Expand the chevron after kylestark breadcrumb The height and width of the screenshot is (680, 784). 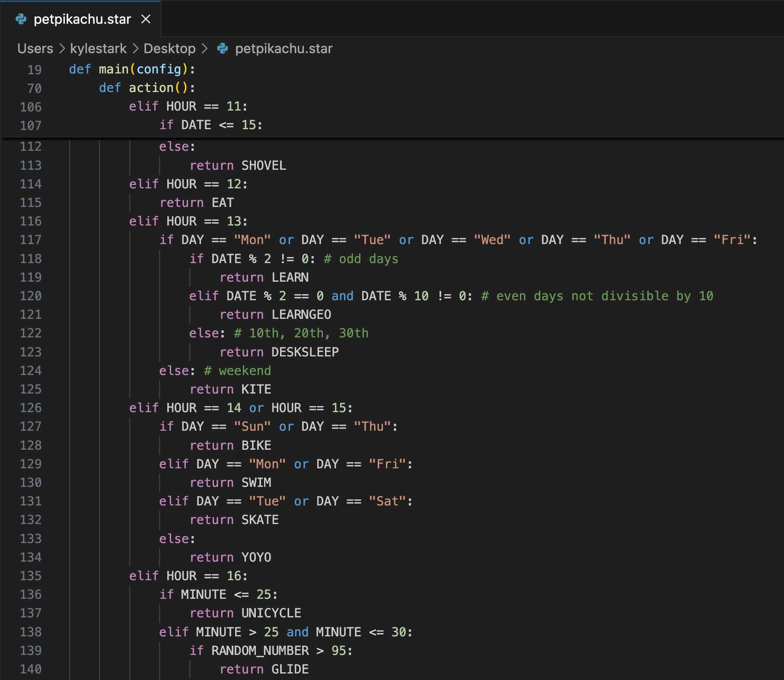[x=135, y=48]
